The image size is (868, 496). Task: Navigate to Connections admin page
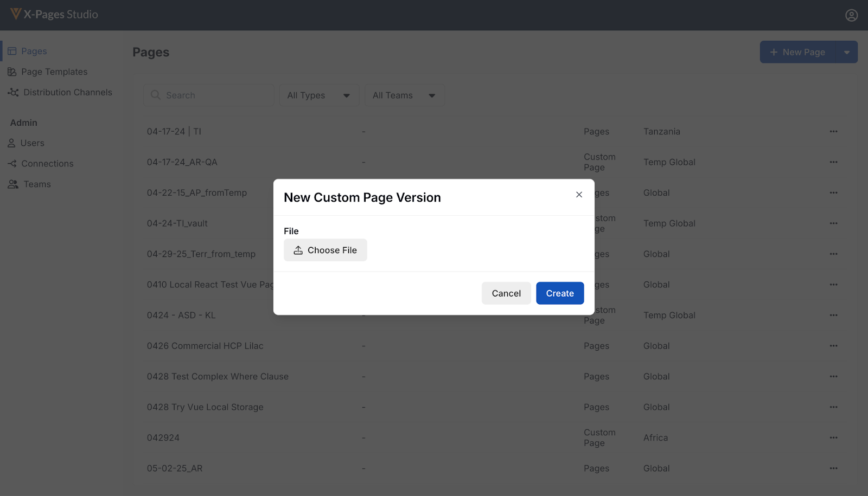pyautogui.click(x=47, y=164)
